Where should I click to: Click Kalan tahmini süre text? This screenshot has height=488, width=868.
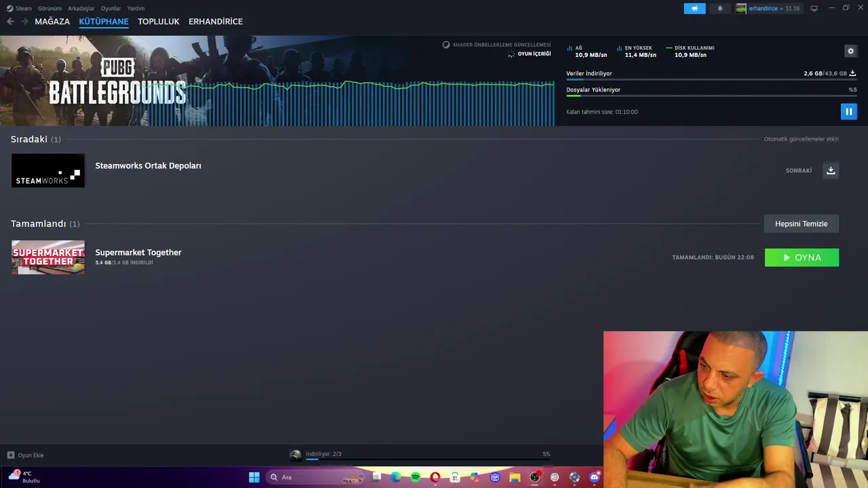[602, 112]
